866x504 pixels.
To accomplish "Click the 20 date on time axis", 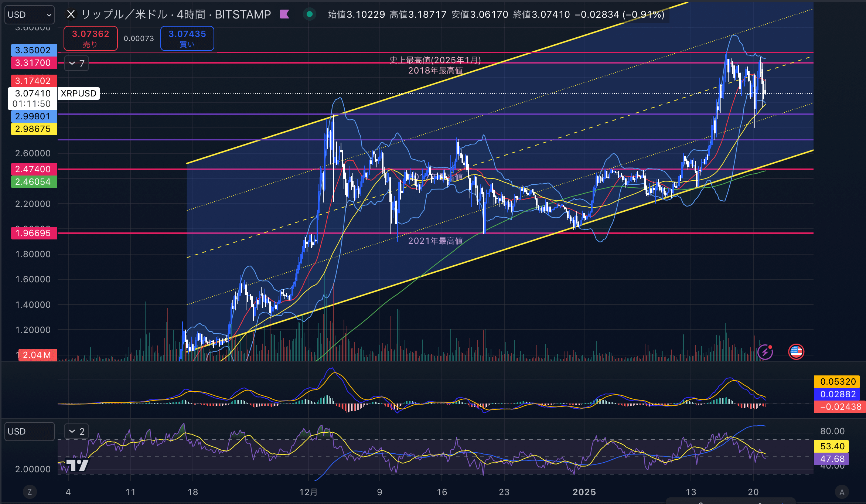I will click(753, 492).
